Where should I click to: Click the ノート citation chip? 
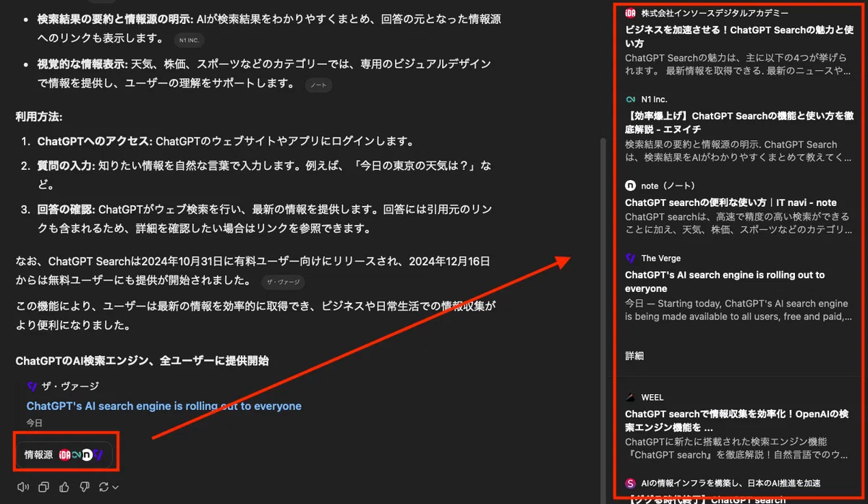tap(318, 85)
